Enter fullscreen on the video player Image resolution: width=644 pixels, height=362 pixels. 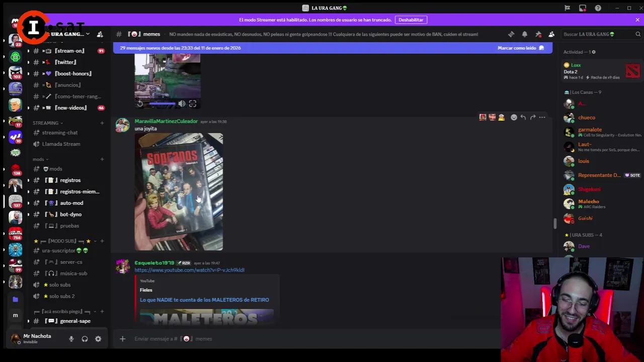pyautogui.click(x=193, y=104)
